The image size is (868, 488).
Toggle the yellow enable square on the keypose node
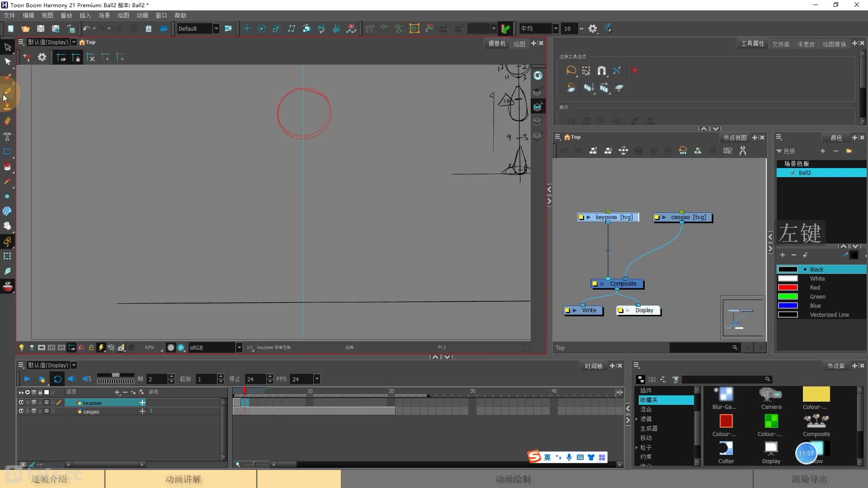(x=581, y=217)
